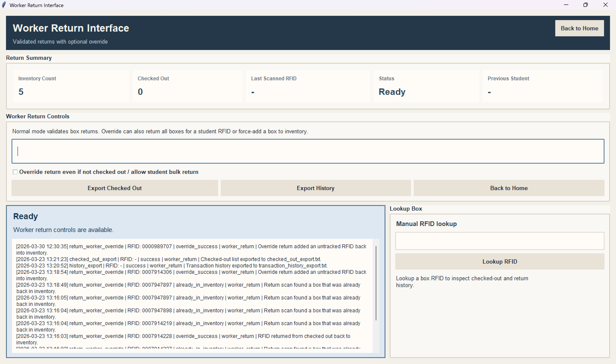Click the 'Normal mode validates box returns' instruction
The height and width of the screenshot is (364, 616).
(160, 131)
